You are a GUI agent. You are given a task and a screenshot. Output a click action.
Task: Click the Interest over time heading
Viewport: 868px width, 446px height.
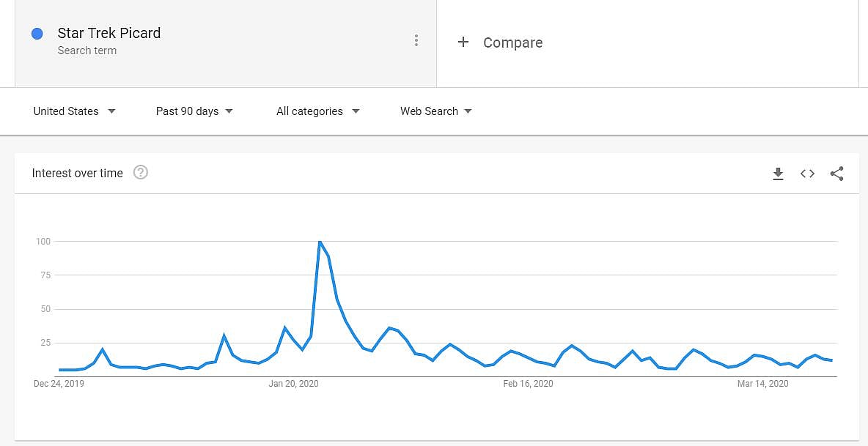coord(78,174)
